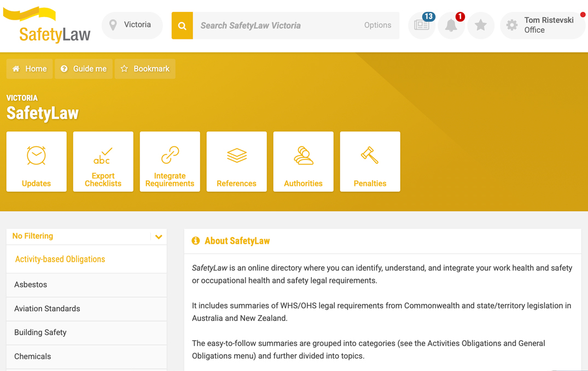Open the Aviation Standards topic
The height and width of the screenshot is (371, 588).
tap(86, 309)
